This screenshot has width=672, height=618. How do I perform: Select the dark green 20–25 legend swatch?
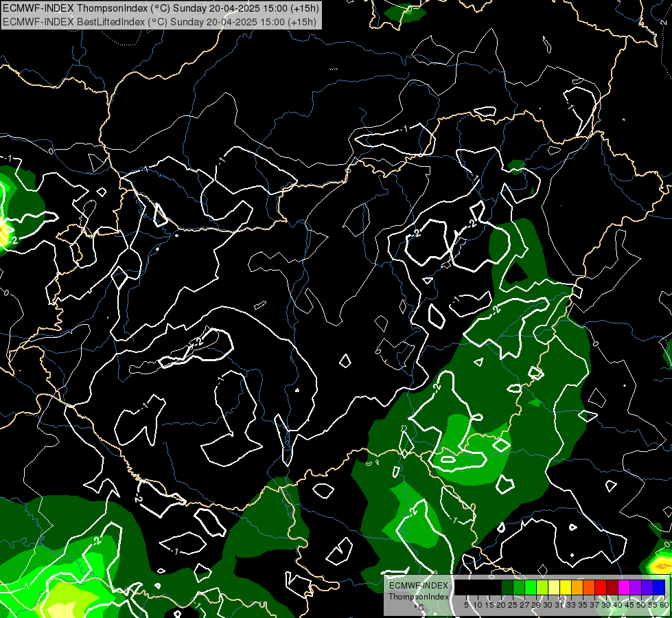pyautogui.click(x=507, y=588)
